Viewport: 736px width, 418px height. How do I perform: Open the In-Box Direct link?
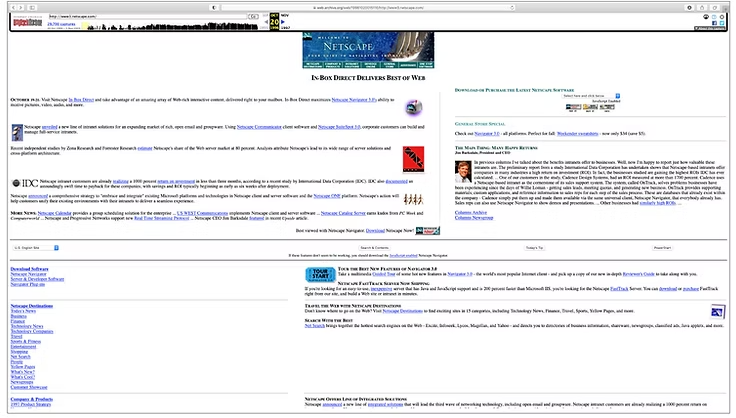pos(81,100)
